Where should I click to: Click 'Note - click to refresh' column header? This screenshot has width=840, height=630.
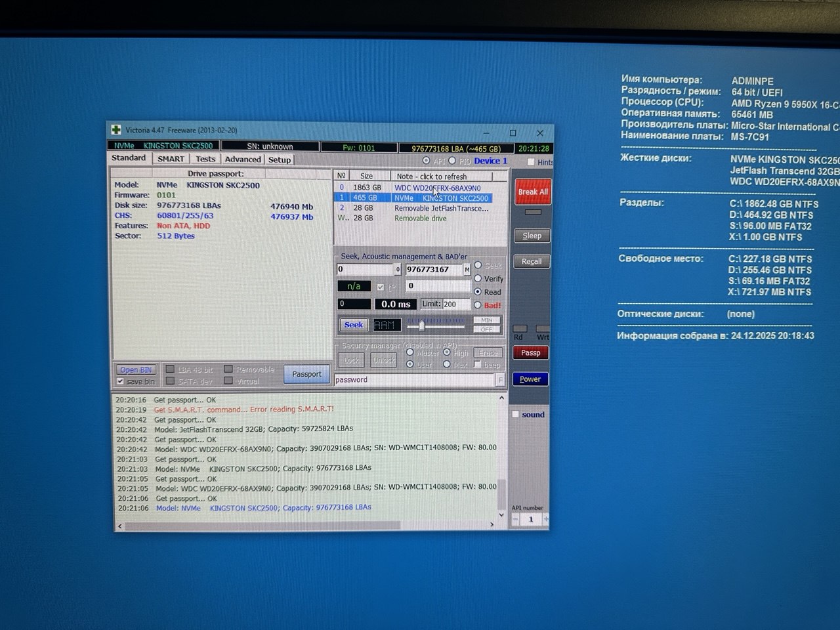tap(441, 177)
